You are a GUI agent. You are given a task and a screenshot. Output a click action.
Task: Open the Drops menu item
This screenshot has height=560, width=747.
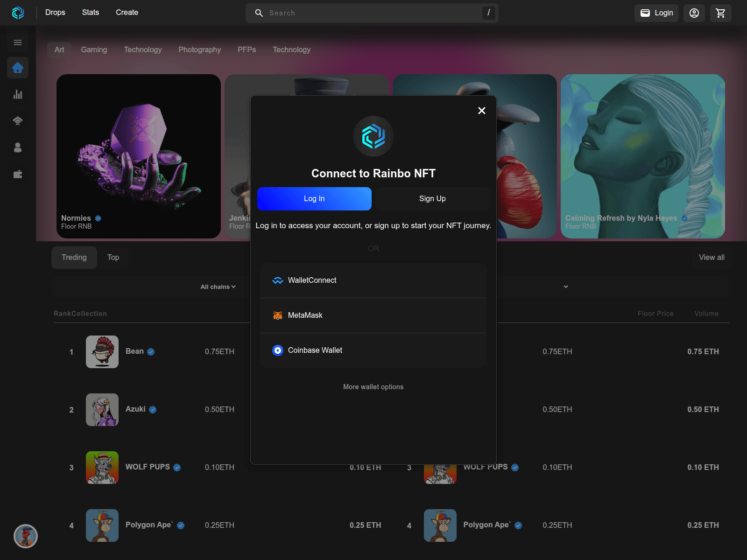(x=55, y=13)
